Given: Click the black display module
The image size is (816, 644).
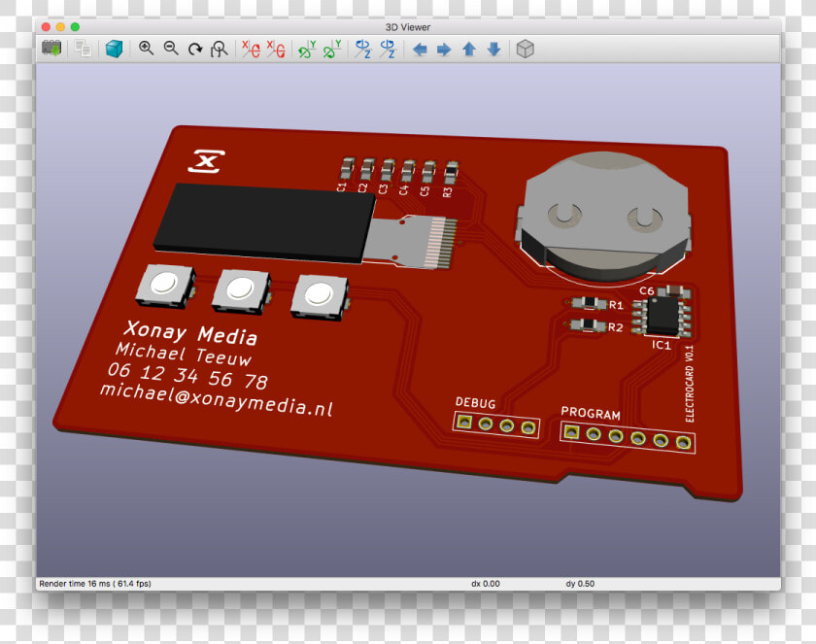Looking at the screenshot, I should coord(264,222).
